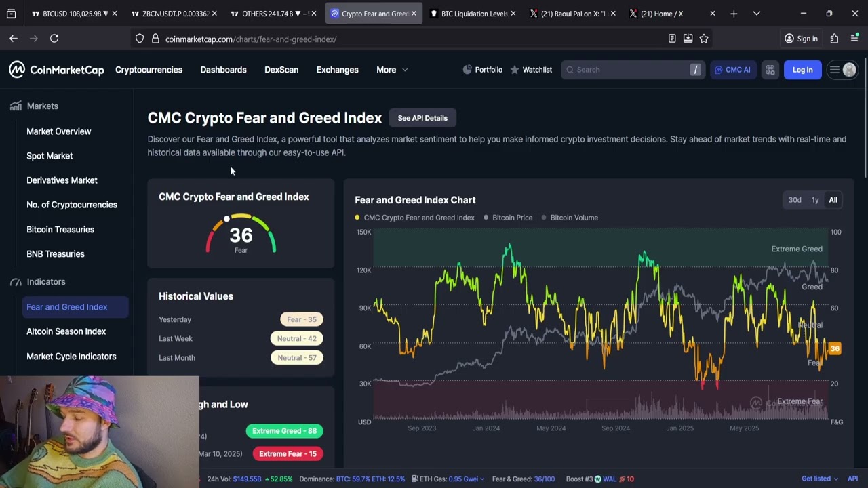Expand the More navigation menu
868x488 pixels.
tap(392, 70)
